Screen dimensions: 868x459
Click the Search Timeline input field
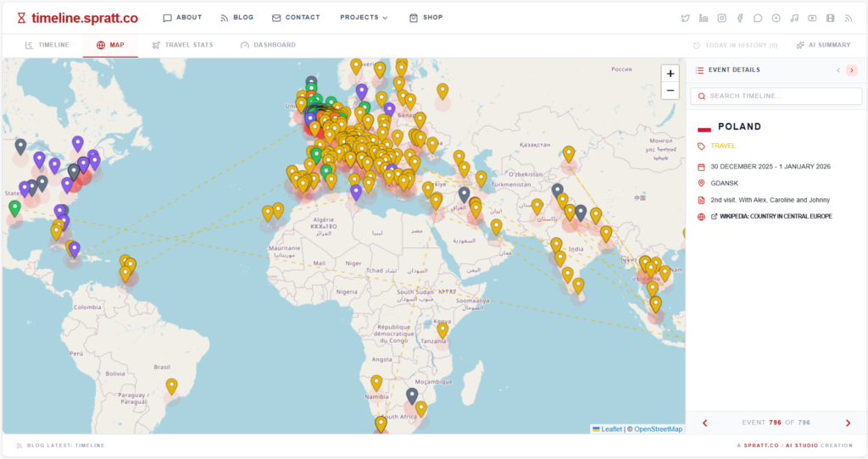(x=776, y=97)
